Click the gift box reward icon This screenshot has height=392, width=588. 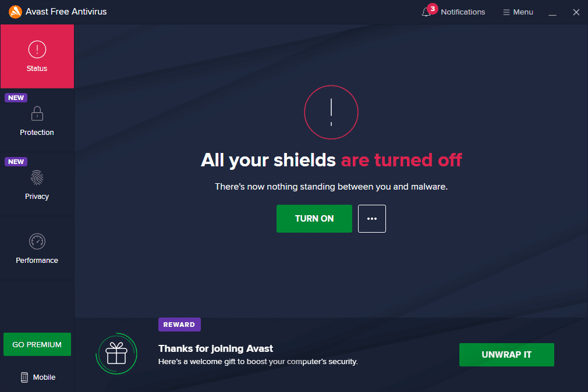(116, 354)
